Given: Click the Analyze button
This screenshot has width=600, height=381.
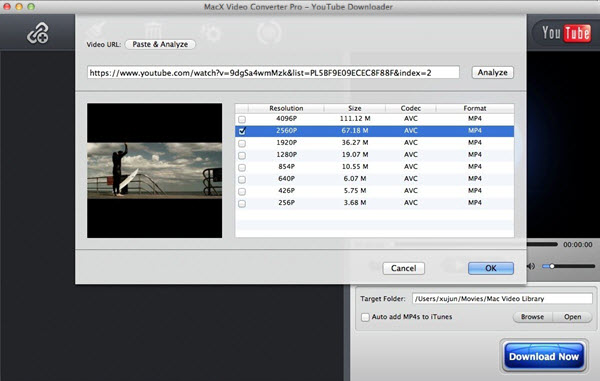Looking at the screenshot, I should point(492,72).
